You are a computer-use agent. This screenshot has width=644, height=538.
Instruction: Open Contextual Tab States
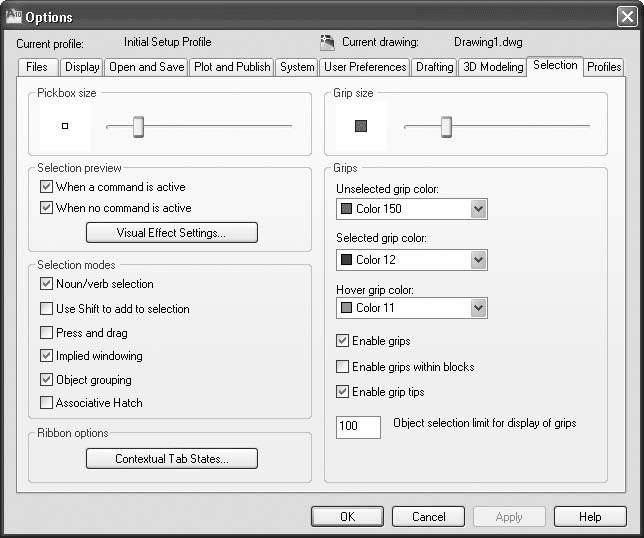pyautogui.click(x=172, y=458)
